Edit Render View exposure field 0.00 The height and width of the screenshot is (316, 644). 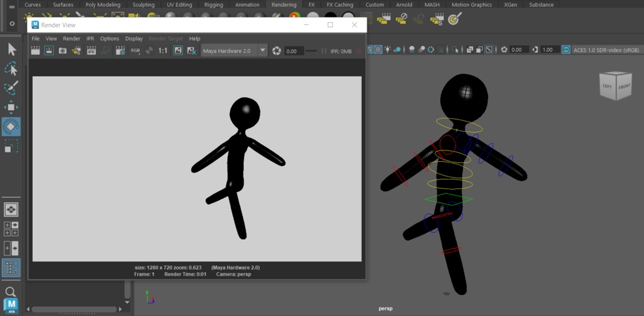[x=294, y=52]
